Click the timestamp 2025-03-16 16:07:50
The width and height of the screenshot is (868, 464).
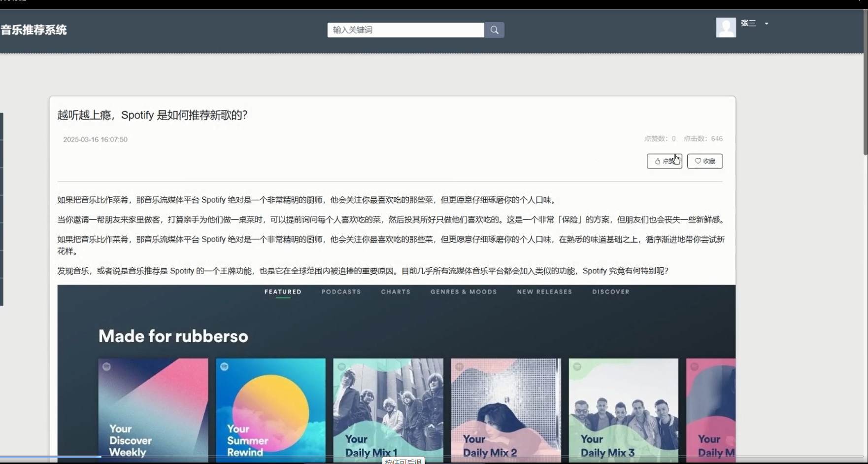(x=95, y=140)
